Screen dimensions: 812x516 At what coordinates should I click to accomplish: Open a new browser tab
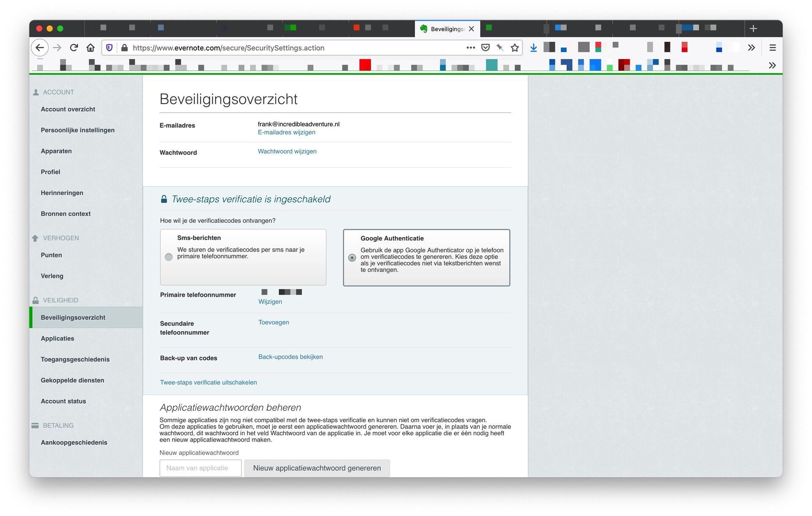pyautogui.click(x=753, y=28)
